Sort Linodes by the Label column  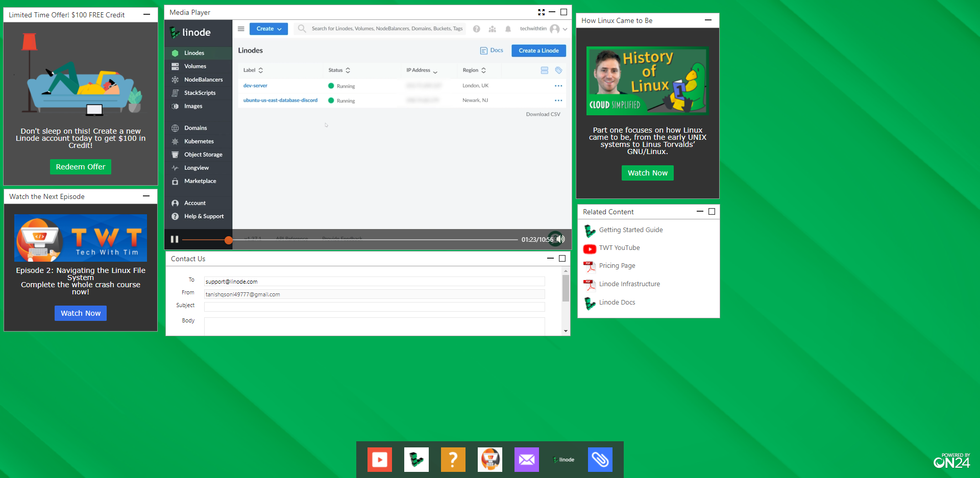(253, 70)
